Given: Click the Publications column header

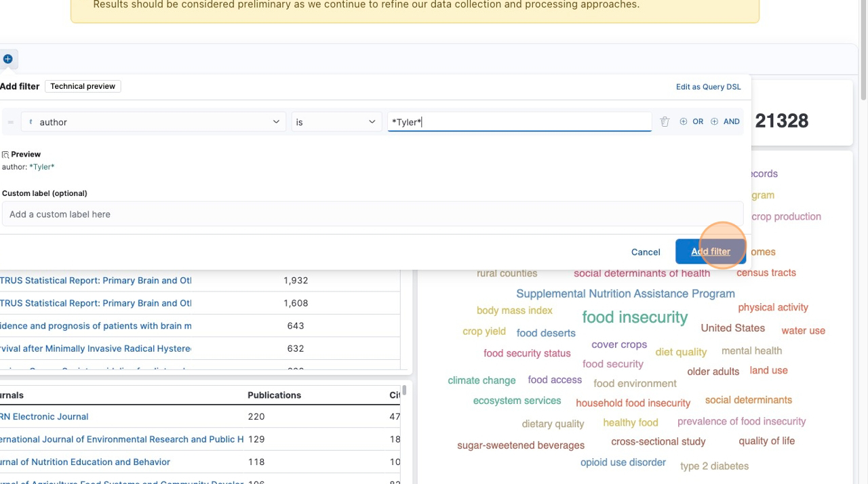Looking at the screenshot, I should pos(274,395).
